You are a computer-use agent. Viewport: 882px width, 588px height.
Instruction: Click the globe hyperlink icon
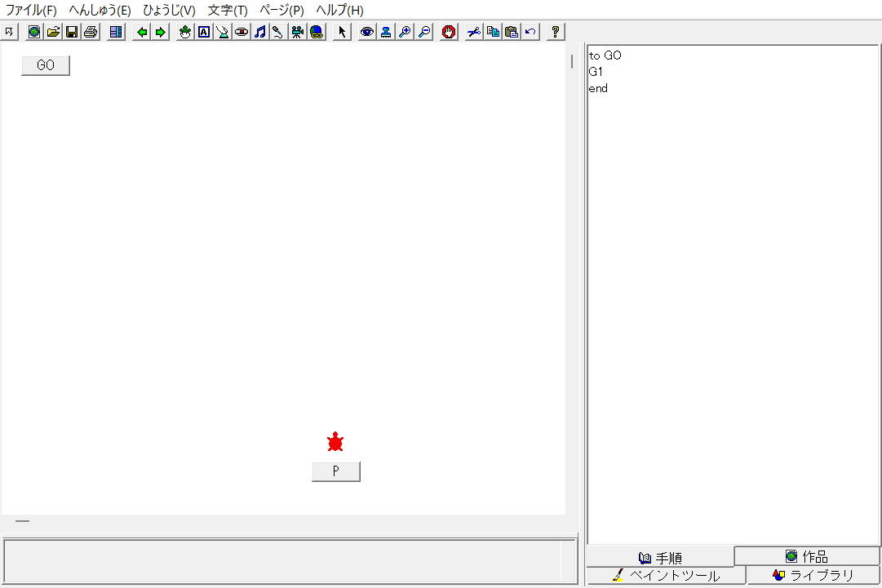coord(317,32)
